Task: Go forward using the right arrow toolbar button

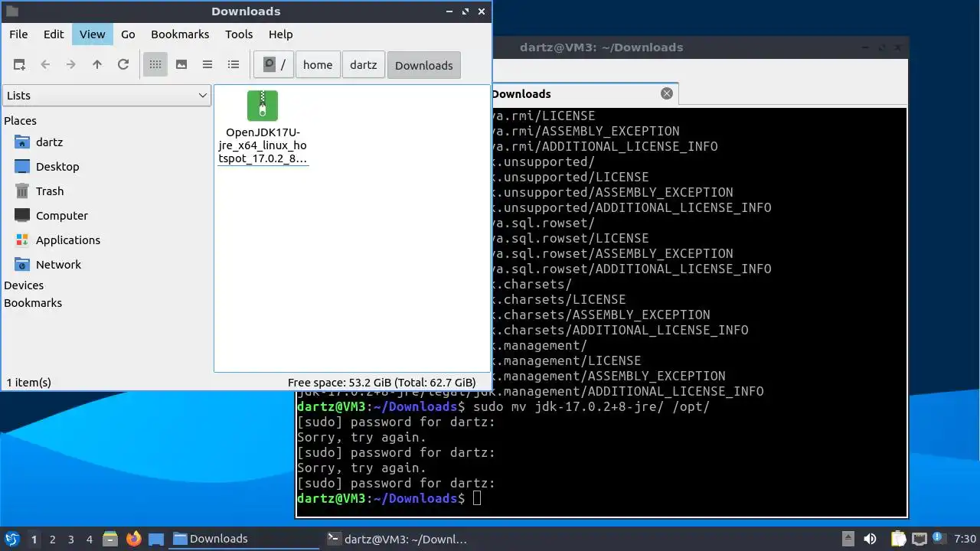Action: click(71, 65)
